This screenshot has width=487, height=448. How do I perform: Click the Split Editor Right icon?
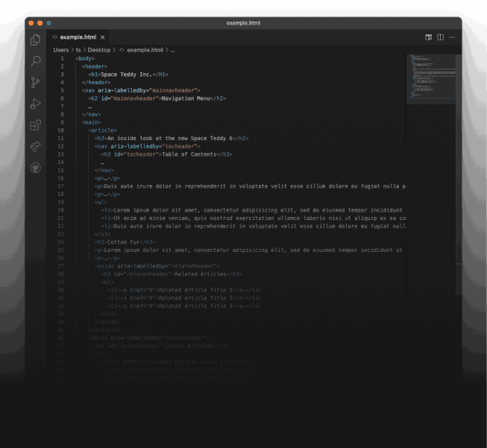coord(441,37)
